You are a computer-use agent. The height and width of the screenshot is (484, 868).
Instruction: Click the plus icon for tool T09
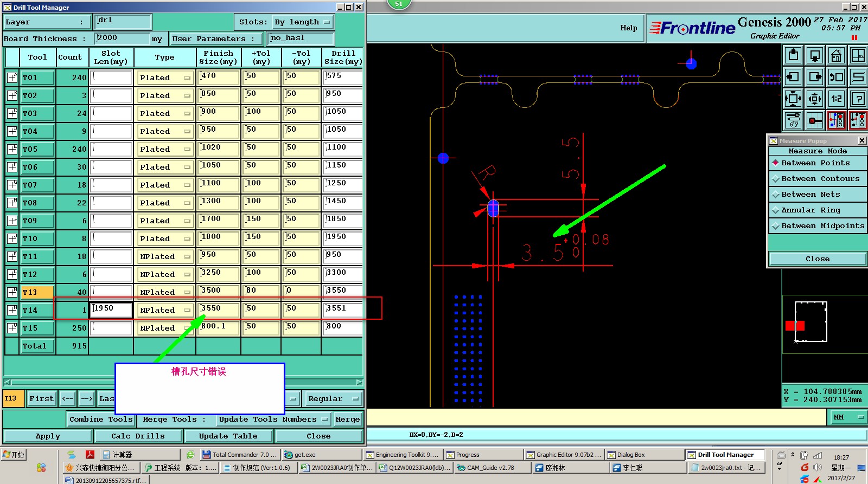click(12, 221)
